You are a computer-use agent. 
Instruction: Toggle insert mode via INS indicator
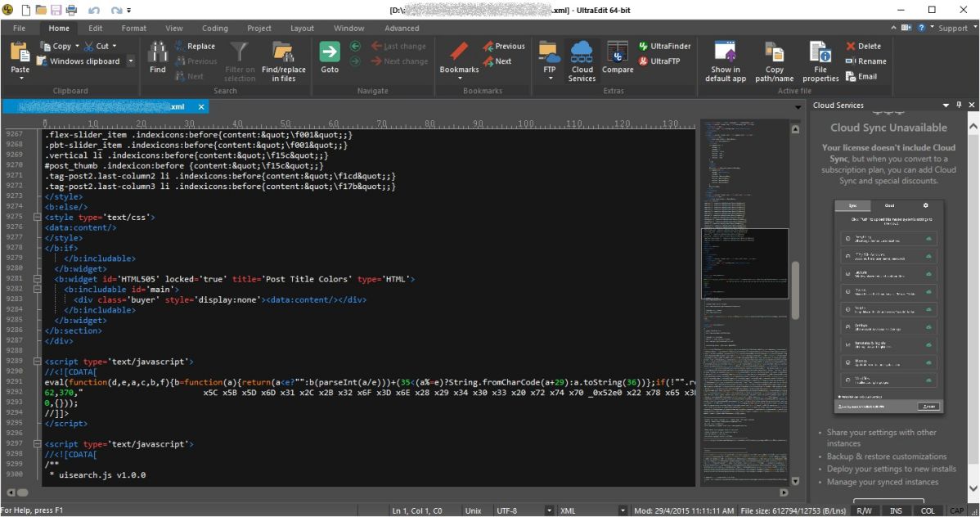897,510
